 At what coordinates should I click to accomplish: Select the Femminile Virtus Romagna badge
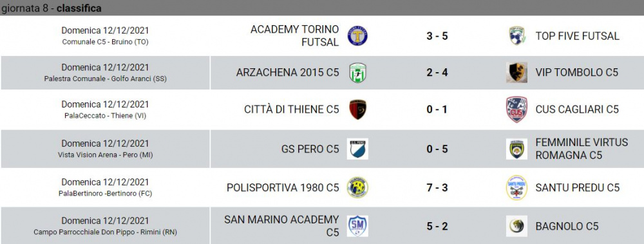(x=516, y=149)
